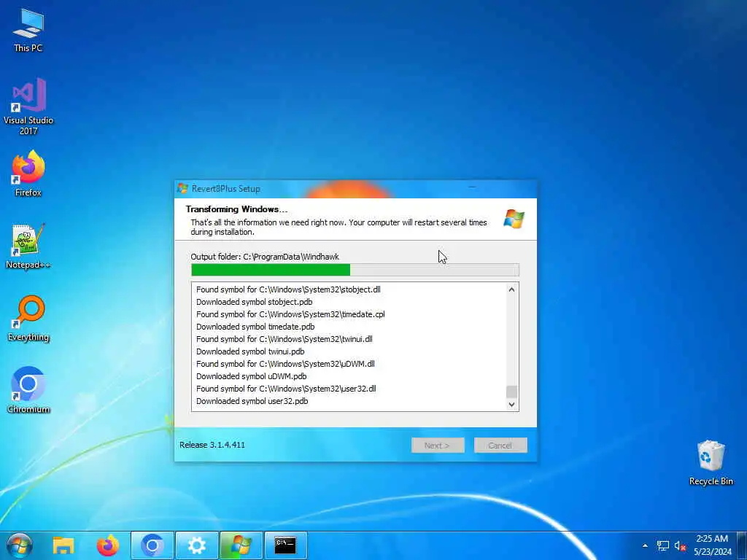Screen dimensions: 747x560
Task: Click the log scrollbar thumb
Action: (x=511, y=392)
